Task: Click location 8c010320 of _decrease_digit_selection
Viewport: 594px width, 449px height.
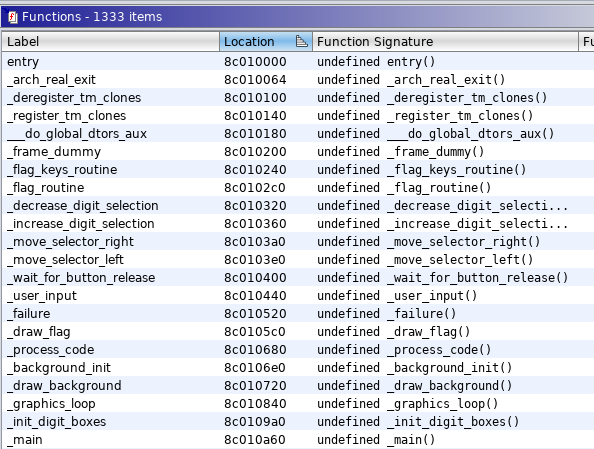Action: pos(255,206)
